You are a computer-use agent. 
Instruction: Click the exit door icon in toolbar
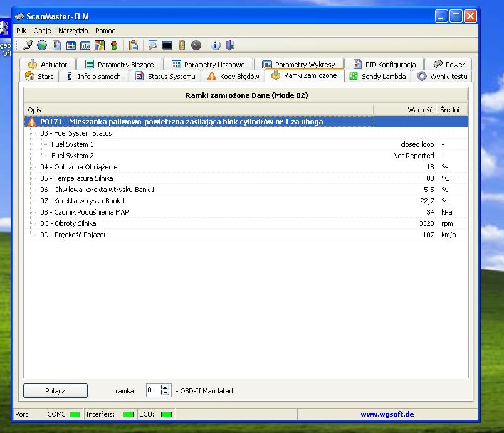click(230, 45)
